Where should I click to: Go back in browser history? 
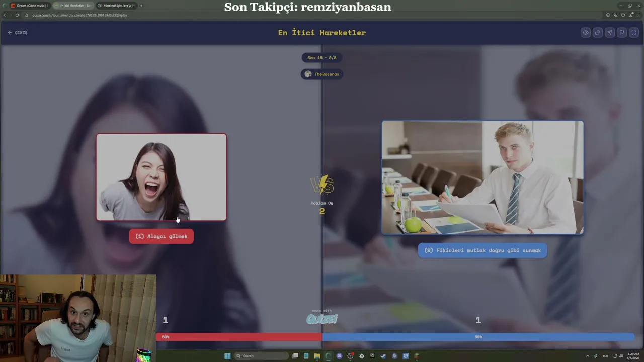pyautogui.click(x=5, y=15)
